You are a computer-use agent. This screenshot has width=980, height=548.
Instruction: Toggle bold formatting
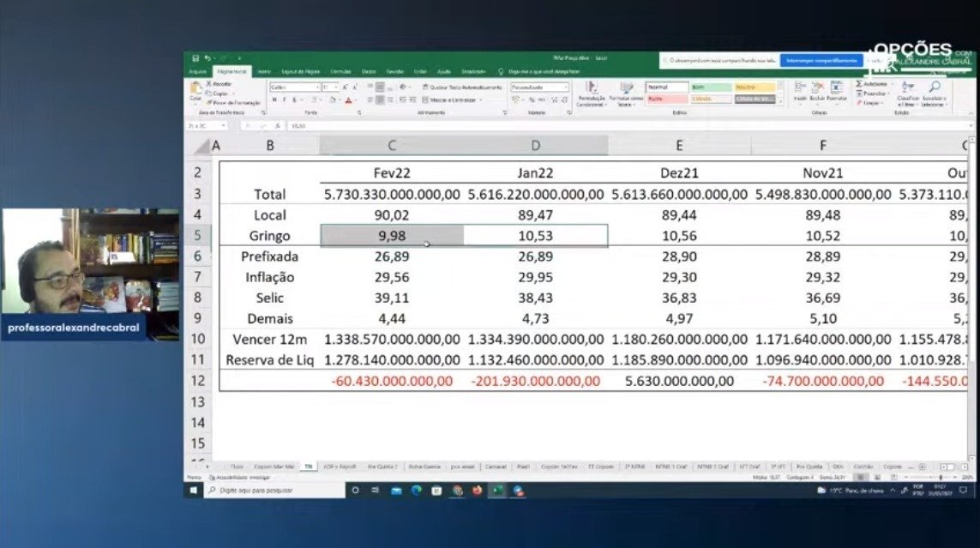274,100
